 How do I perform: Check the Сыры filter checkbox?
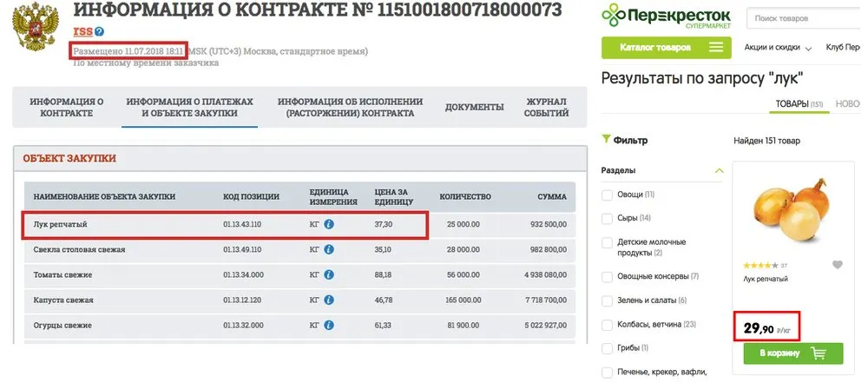pos(608,218)
